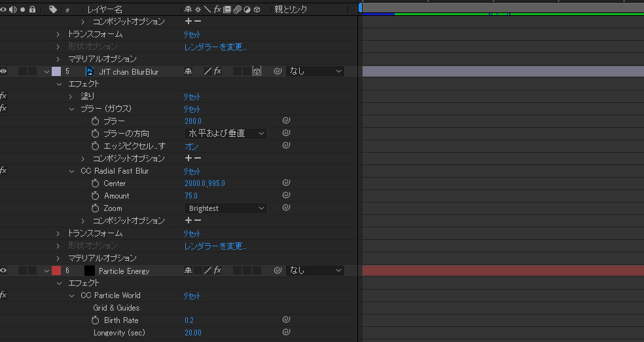This screenshot has height=342, width=644.
Task: Toggle visibility of the Particle Energy layer
Action: click(4, 271)
